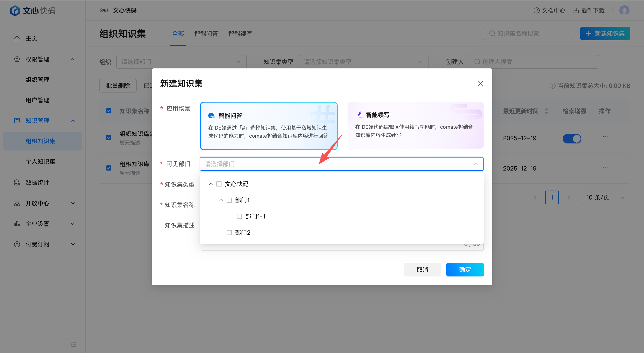Select the 智能续写 scenario card
This screenshot has width=644, height=353.
[x=415, y=125]
